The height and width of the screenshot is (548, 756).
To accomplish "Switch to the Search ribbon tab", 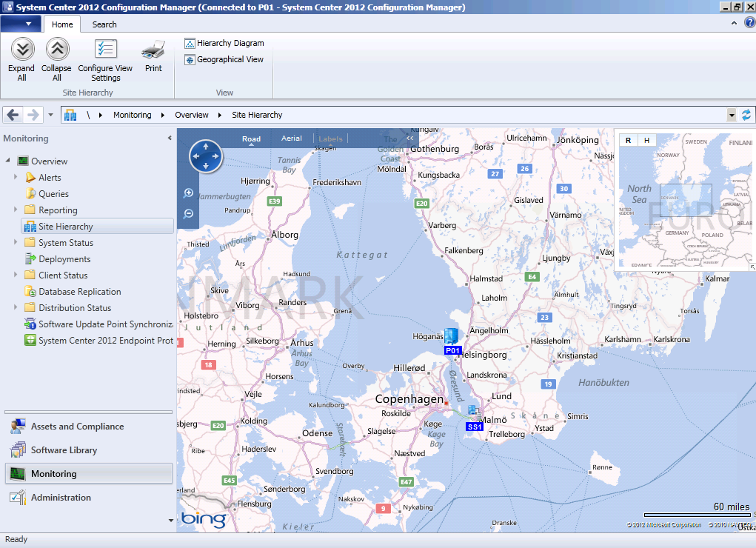I will point(104,24).
